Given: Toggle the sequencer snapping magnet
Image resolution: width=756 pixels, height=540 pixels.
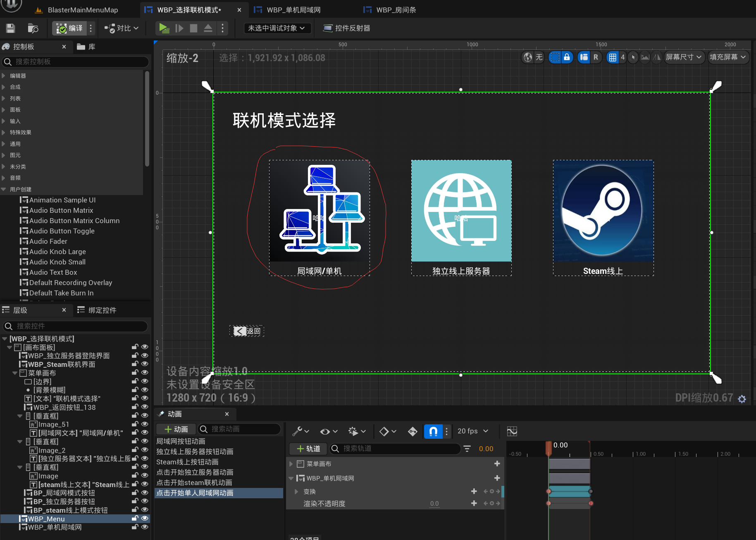Looking at the screenshot, I should point(433,431).
